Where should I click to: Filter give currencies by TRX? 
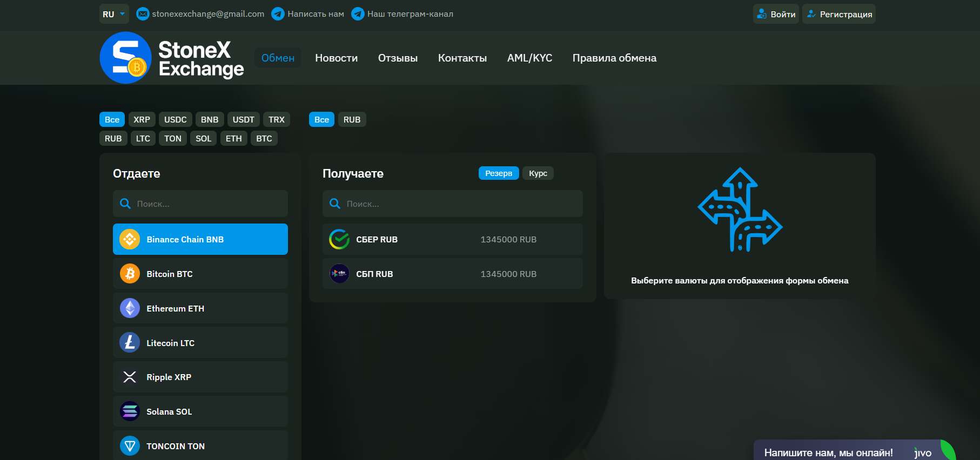pyautogui.click(x=277, y=119)
